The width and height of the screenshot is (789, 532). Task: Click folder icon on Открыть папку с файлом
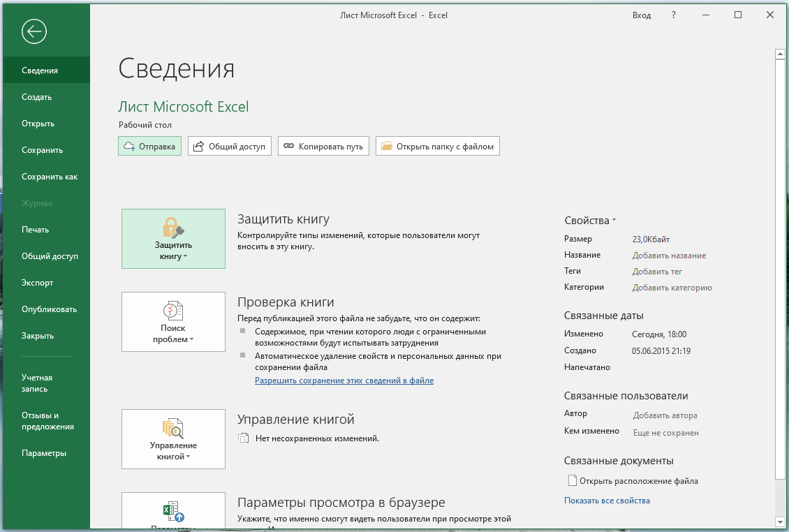click(x=386, y=146)
